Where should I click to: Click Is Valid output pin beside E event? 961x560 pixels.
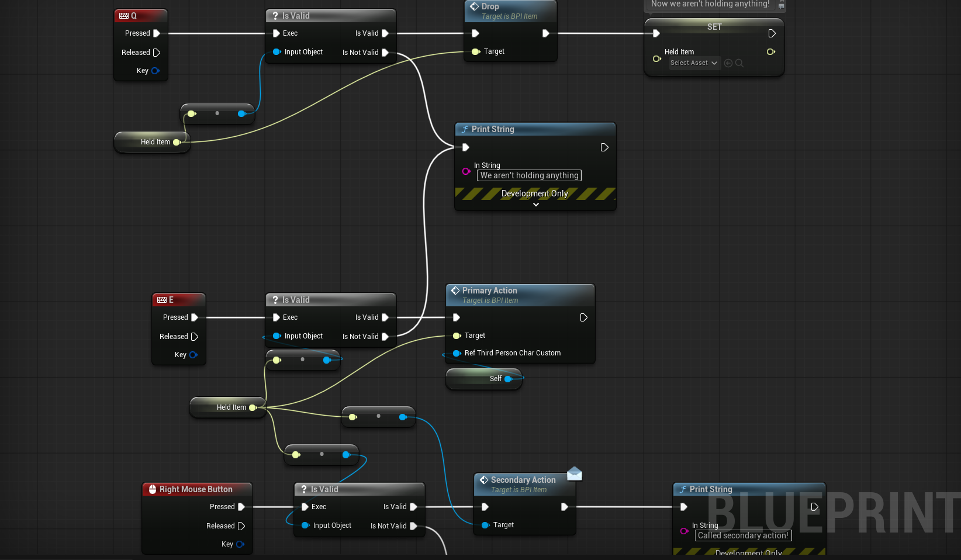pyautogui.click(x=385, y=317)
